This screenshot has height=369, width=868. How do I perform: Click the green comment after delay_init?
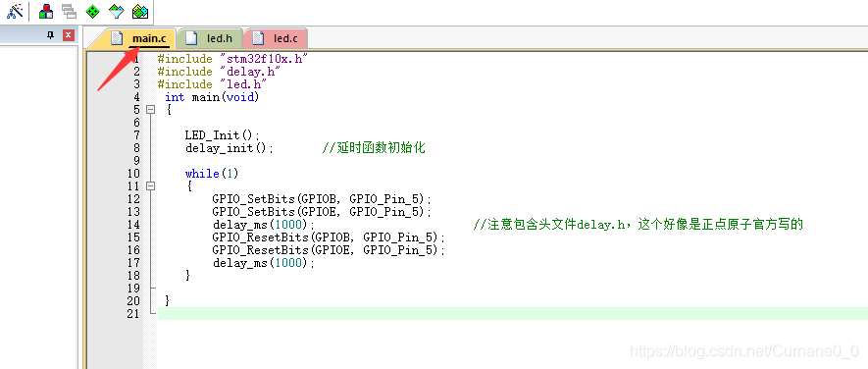point(374,148)
